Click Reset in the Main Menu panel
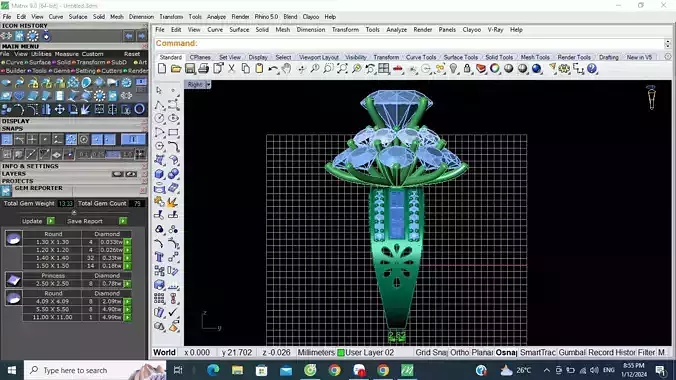The image size is (676, 380). coord(132,54)
